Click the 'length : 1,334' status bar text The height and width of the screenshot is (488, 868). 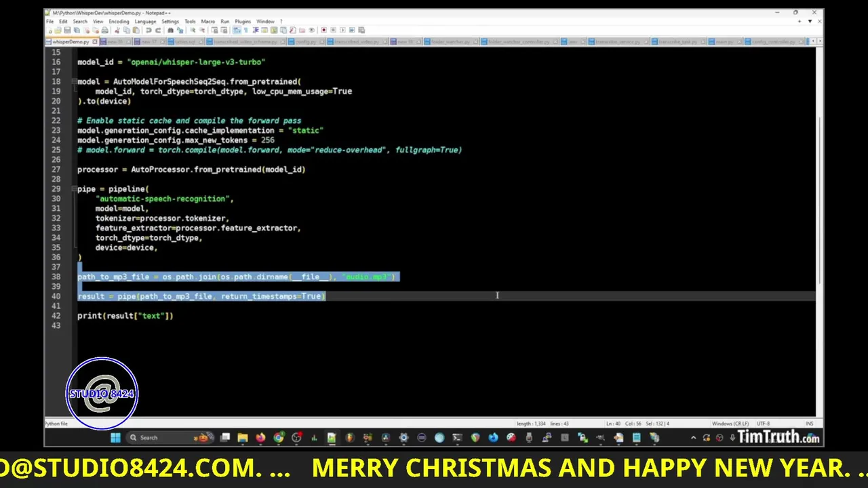(532, 424)
